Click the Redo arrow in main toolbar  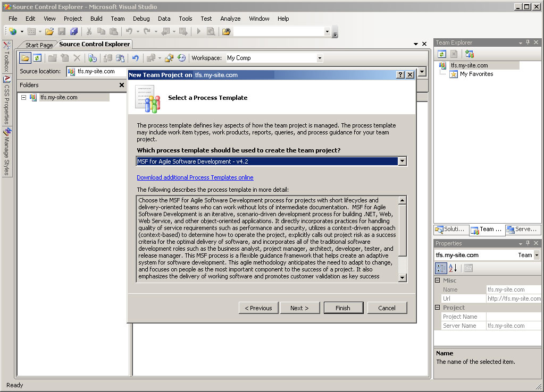(147, 31)
